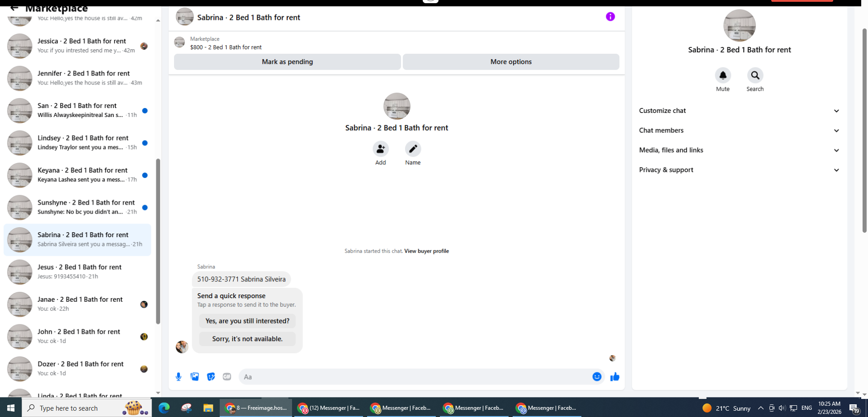The image size is (868, 417).
Task: Open the taskbar clock and date
Action: (x=829, y=408)
